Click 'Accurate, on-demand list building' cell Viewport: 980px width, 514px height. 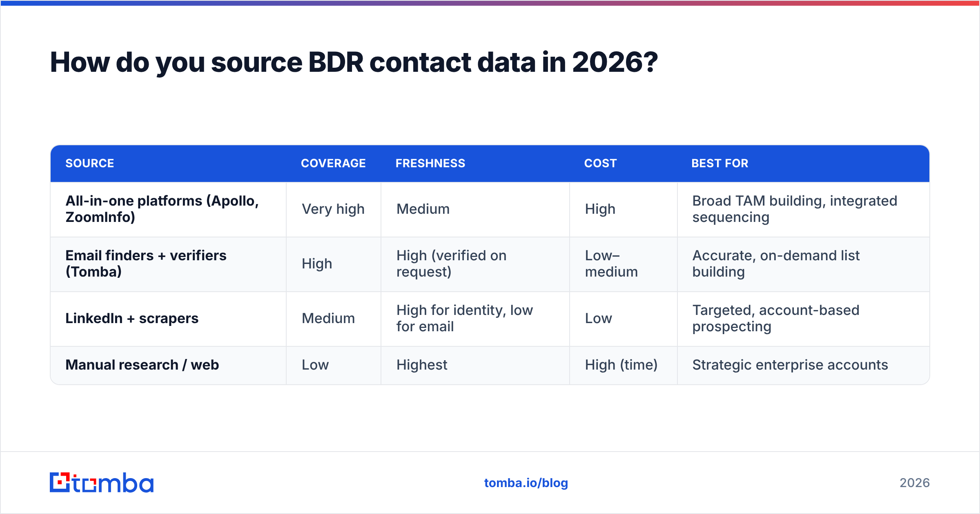tap(804, 264)
